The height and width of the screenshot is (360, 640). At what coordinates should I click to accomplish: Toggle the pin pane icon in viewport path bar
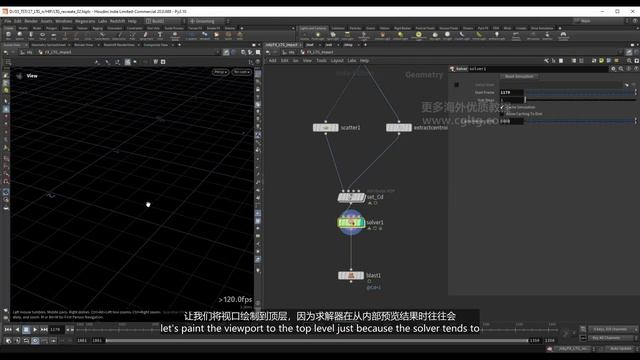point(226,52)
